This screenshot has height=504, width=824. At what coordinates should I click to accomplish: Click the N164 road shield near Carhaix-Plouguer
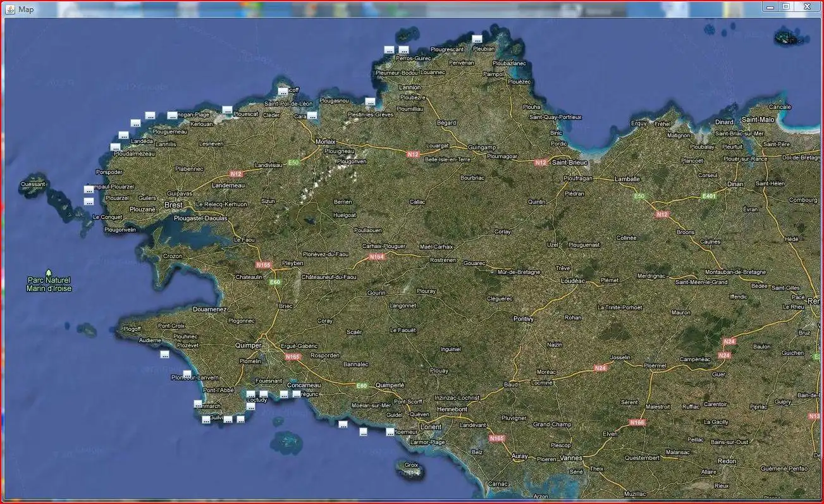pyautogui.click(x=377, y=257)
